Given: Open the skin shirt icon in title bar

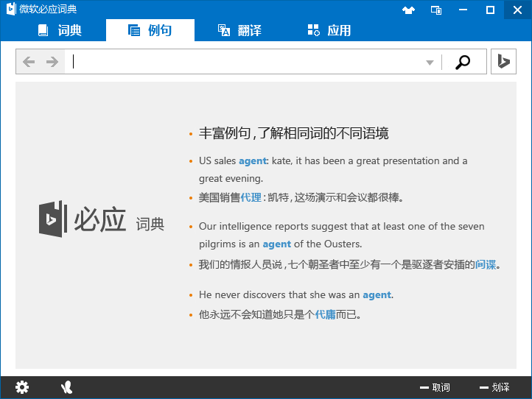Looking at the screenshot, I should (x=408, y=10).
